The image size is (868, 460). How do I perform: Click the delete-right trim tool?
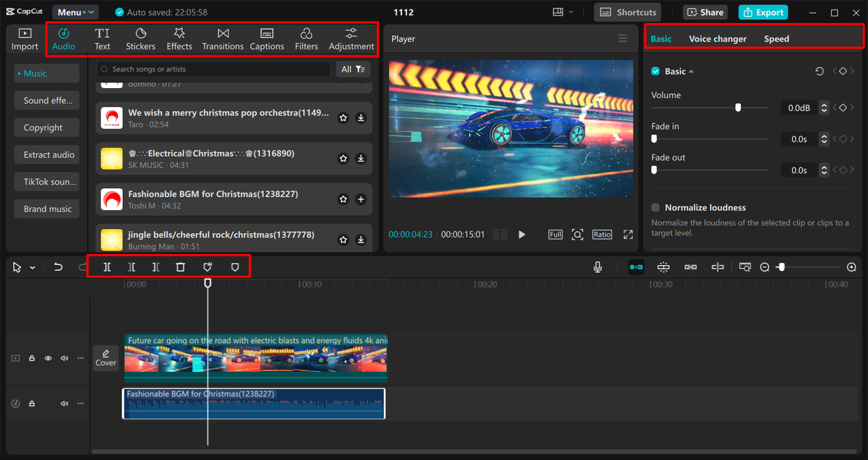[156, 267]
